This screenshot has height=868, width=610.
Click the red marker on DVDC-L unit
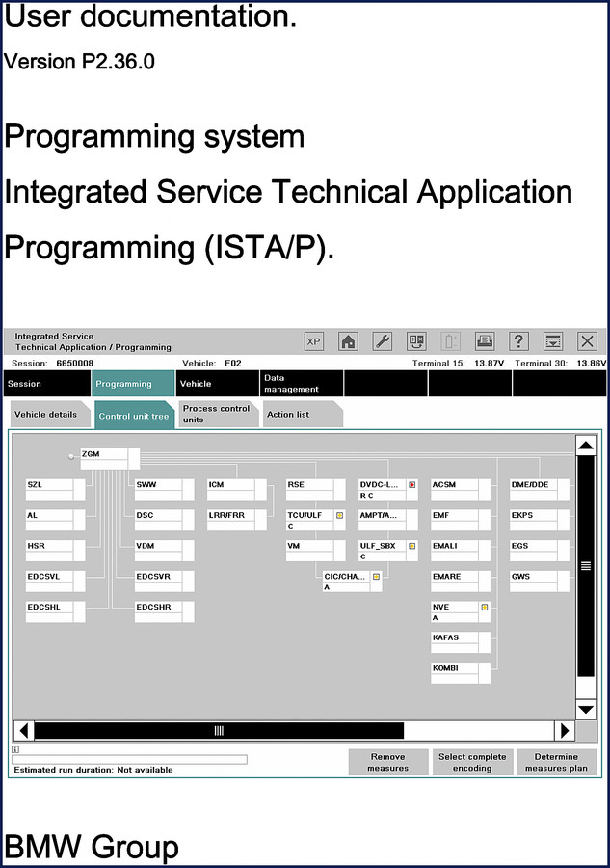412,484
